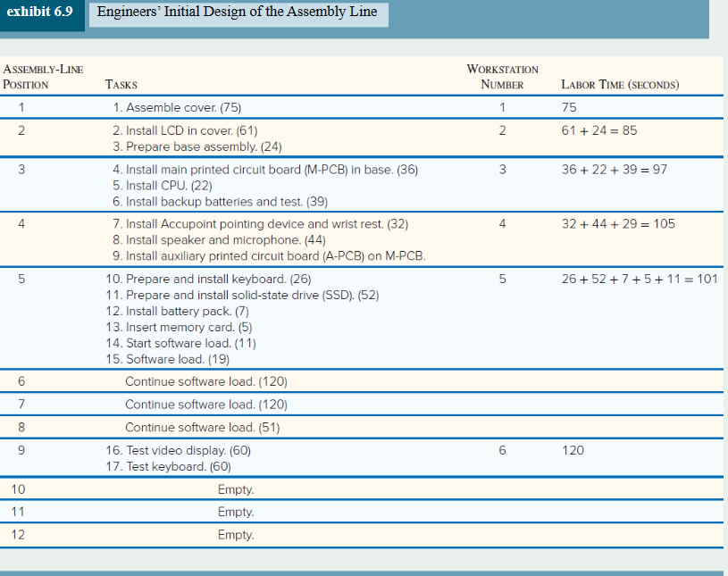Select task '17. Test keyboard. (60)'
The image size is (728, 576).
[169, 466]
